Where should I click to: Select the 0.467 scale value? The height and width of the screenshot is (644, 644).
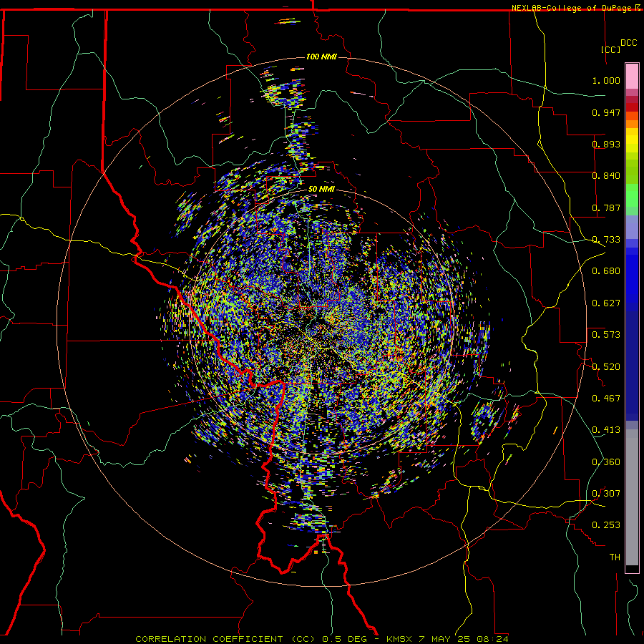(606, 399)
